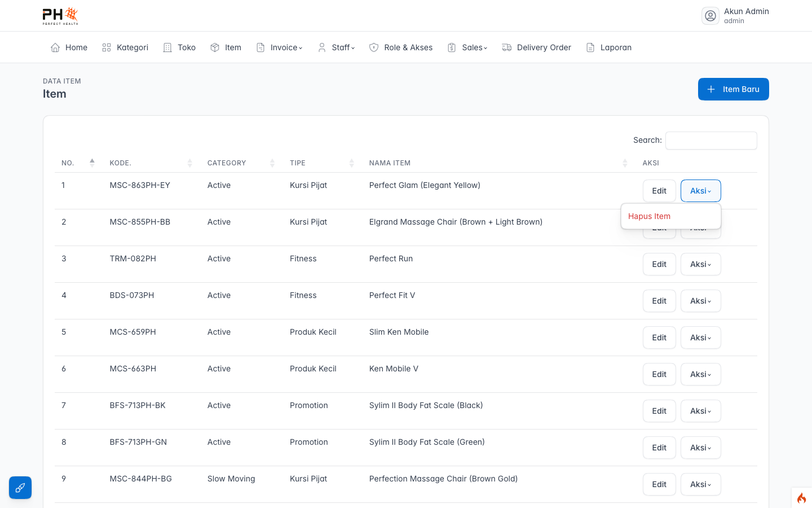Image resolution: width=812 pixels, height=508 pixels.
Task: Click the blue brush settings button
Action: pos(20,488)
